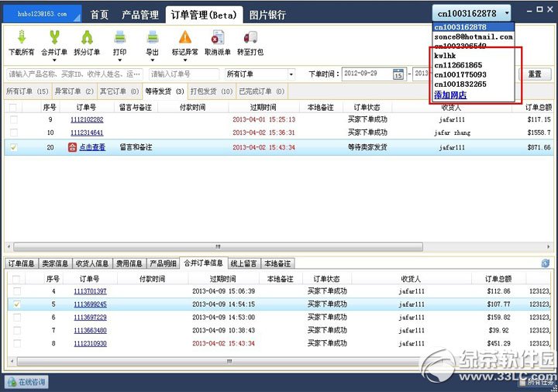The width and height of the screenshot is (558, 392).
Task: Click the 打印 printer icon
Action: click(x=120, y=37)
